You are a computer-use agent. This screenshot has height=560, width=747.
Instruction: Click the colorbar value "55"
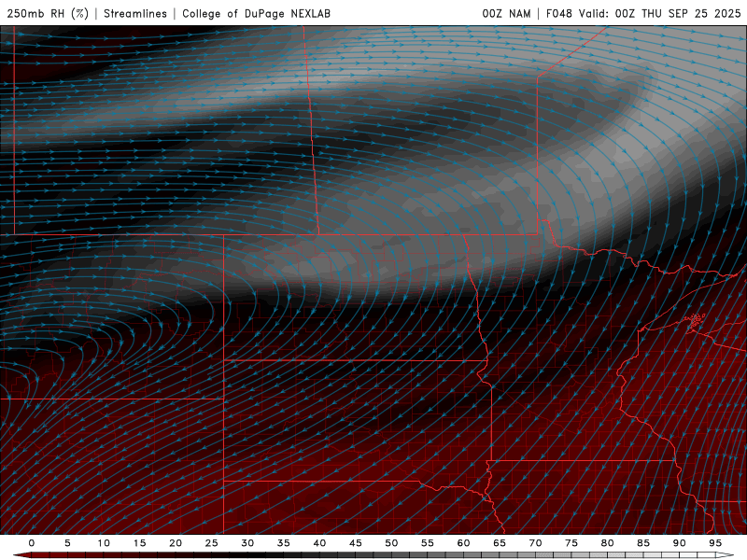(428, 543)
